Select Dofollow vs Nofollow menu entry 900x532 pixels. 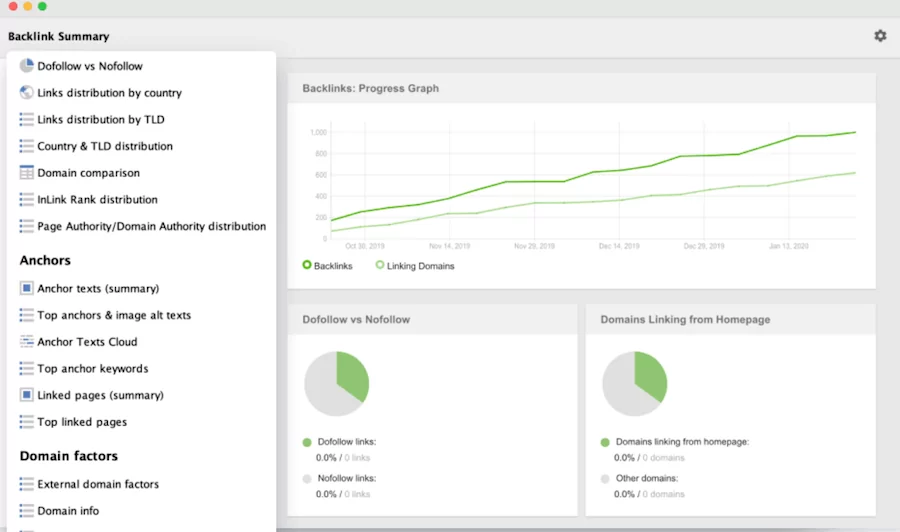coord(90,66)
